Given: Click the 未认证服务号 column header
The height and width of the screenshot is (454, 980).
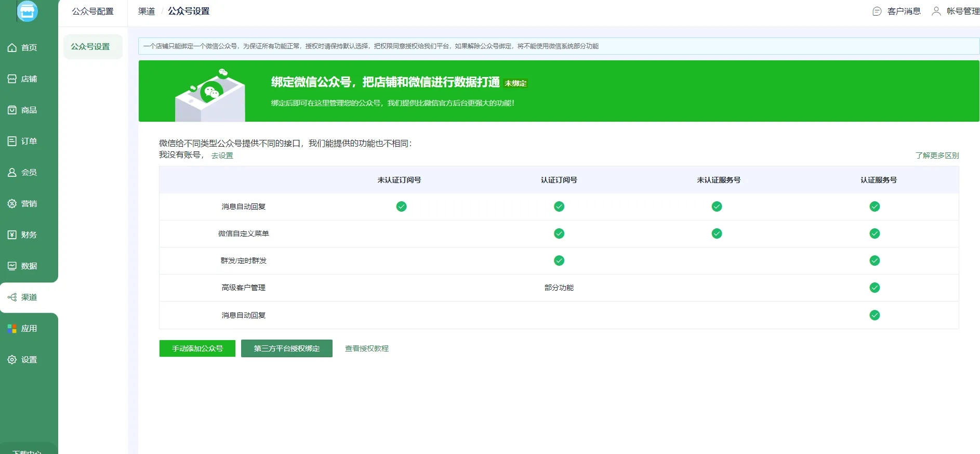Looking at the screenshot, I should click(719, 180).
